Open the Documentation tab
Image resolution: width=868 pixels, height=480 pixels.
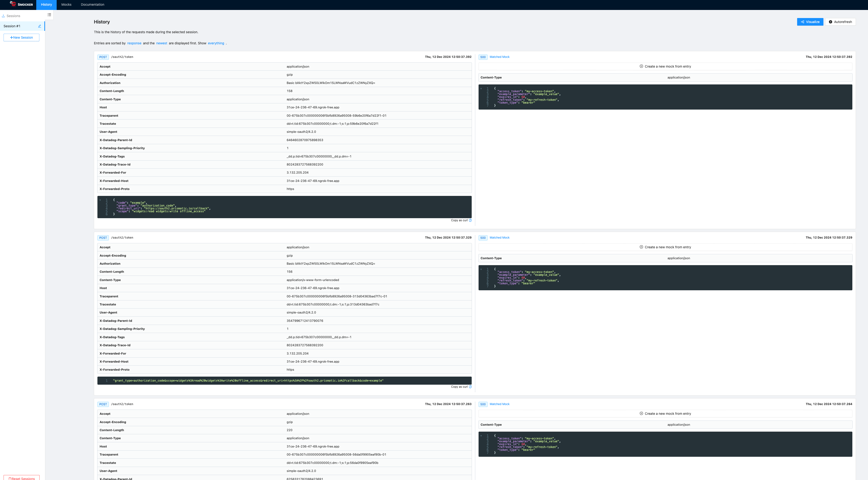92,5
